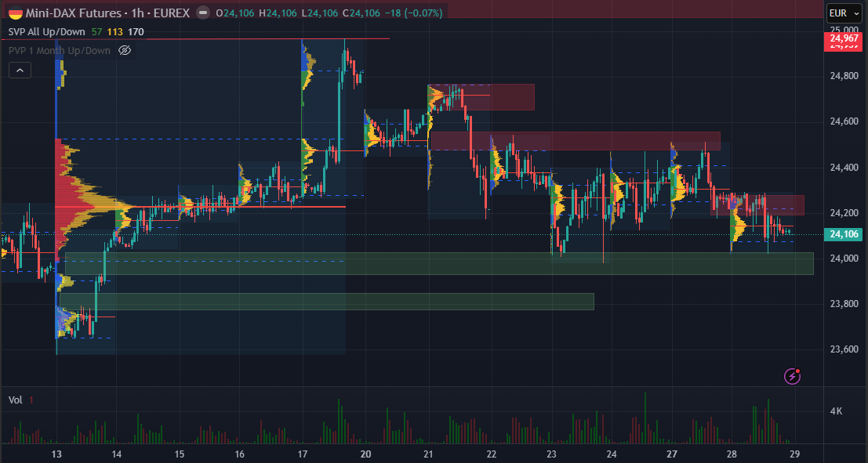Click date 20 on the time axis
This screenshot has height=463, width=868.
click(365, 454)
